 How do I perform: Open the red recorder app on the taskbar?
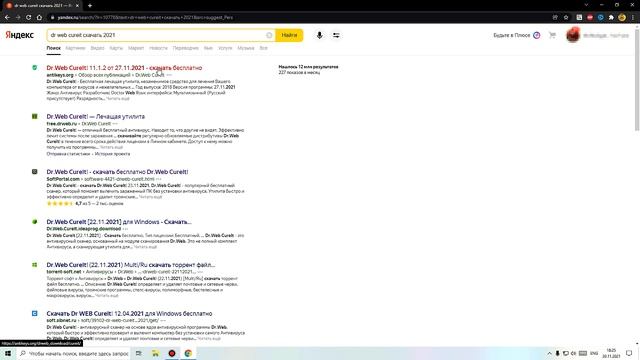tap(172, 353)
